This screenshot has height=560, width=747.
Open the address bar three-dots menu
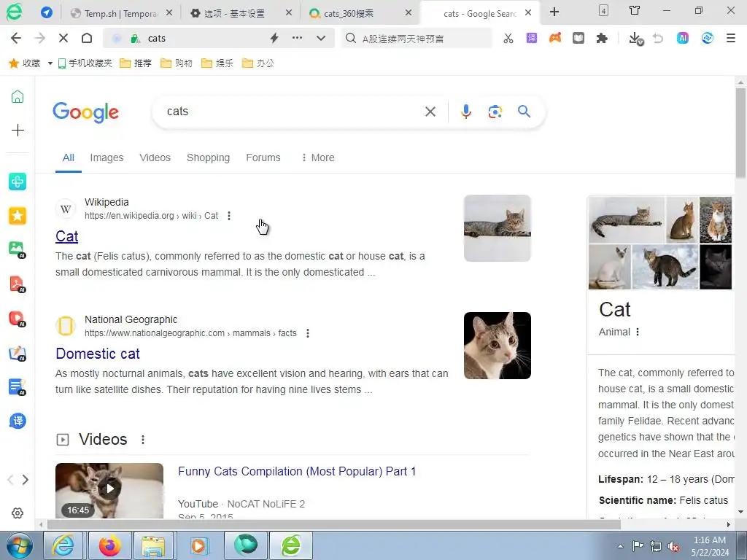point(298,38)
